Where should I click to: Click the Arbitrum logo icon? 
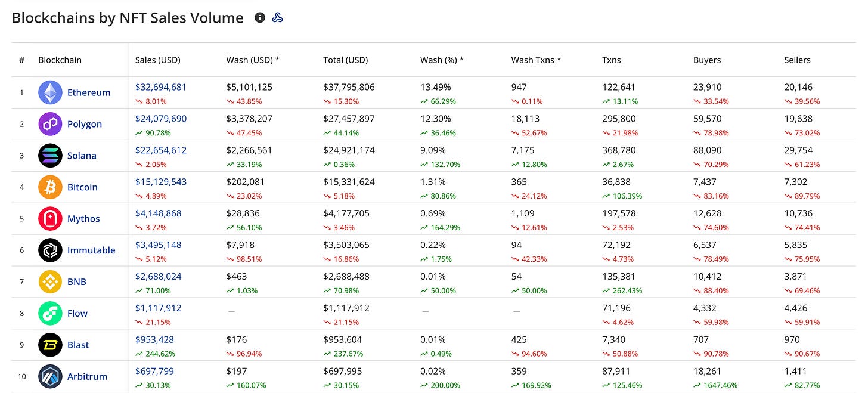point(50,376)
